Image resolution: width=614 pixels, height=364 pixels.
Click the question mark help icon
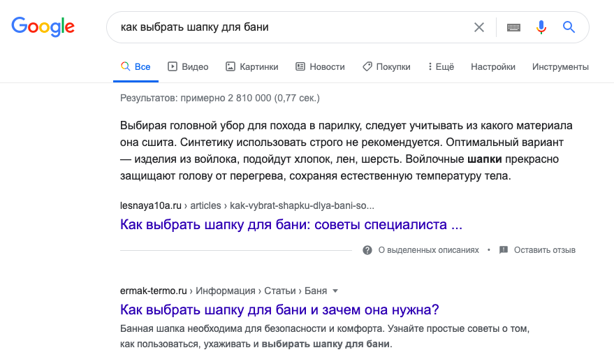coord(367,250)
